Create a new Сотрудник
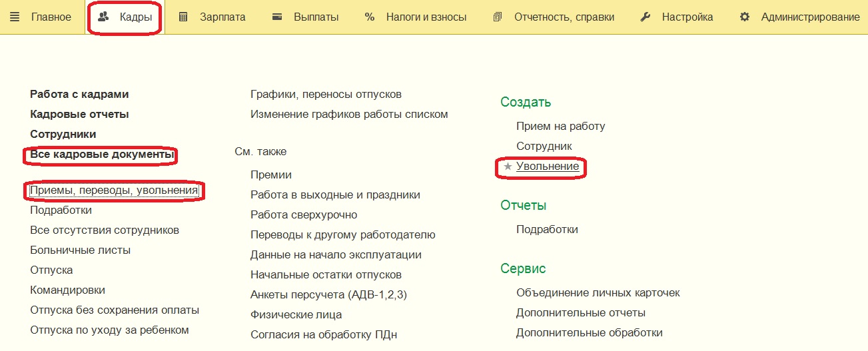Screen dimensions: 868x351 click(x=544, y=147)
